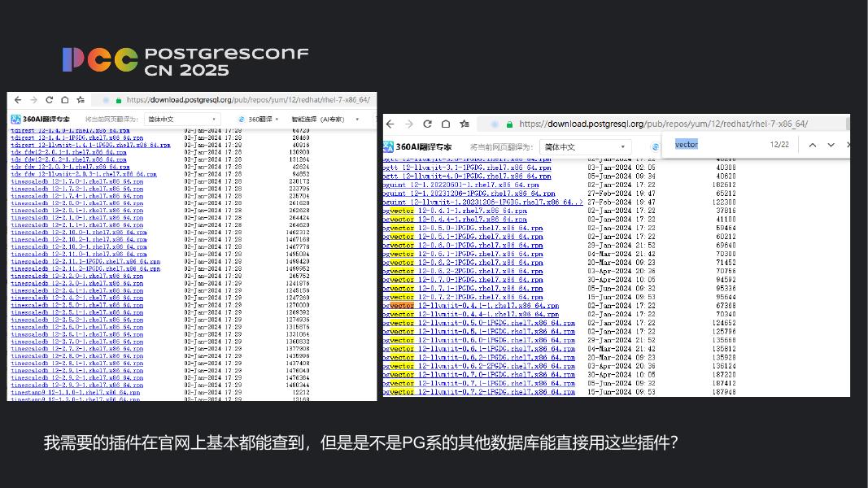The height and width of the screenshot is (488, 868).
Task: Open timescaledb_12-2.0.0-1 rpm link
Action: [77, 203]
